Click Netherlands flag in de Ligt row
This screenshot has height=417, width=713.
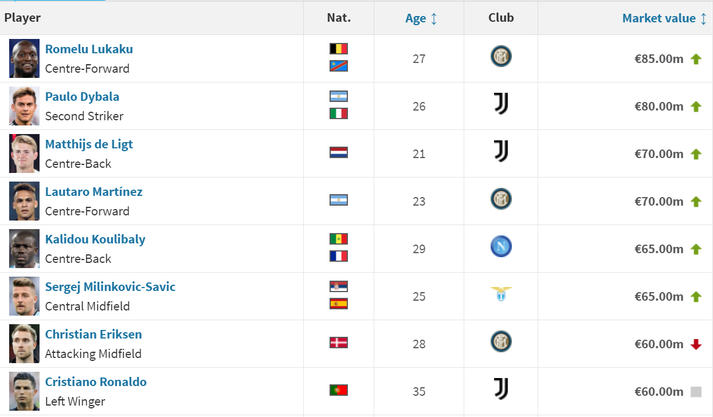click(338, 153)
